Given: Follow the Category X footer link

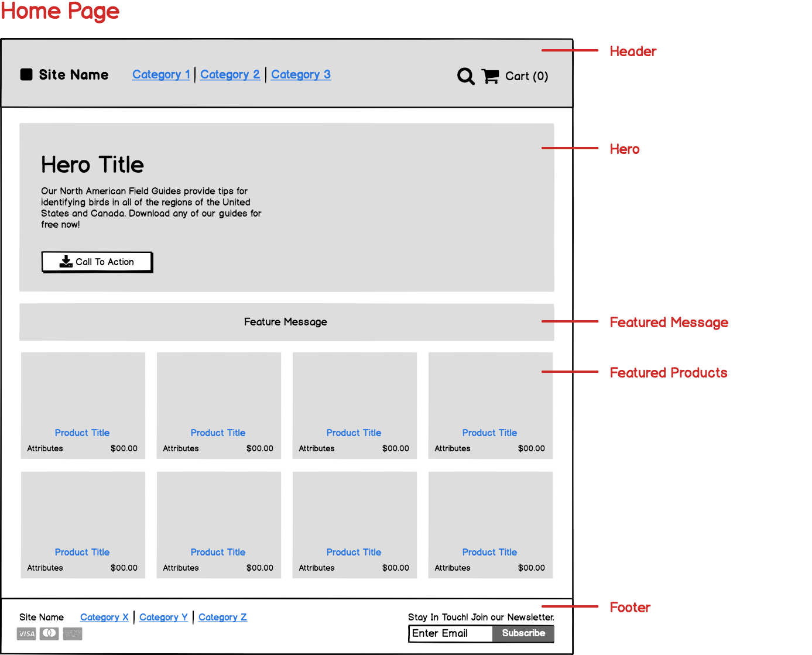Looking at the screenshot, I should point(104,617).
